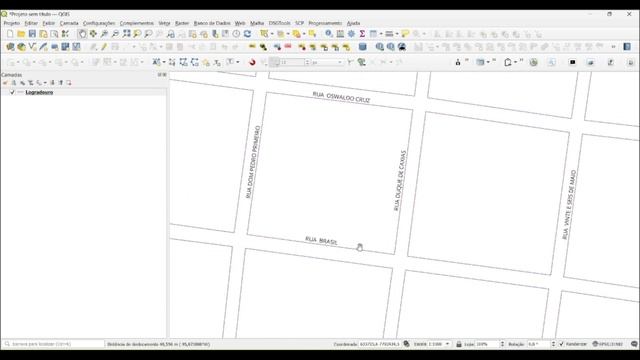Click the blue book icon at the toolbar end
Viewport: 640px width, 360px height.
[627, 47]
